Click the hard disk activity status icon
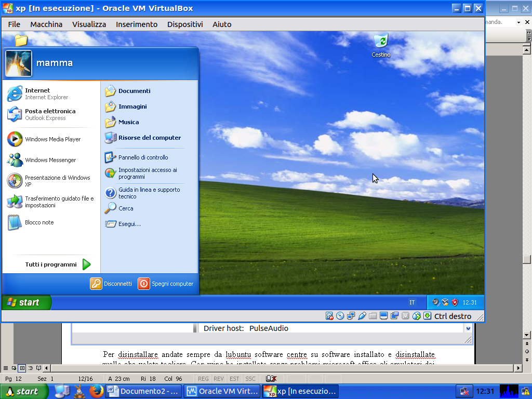 point(329,316)
